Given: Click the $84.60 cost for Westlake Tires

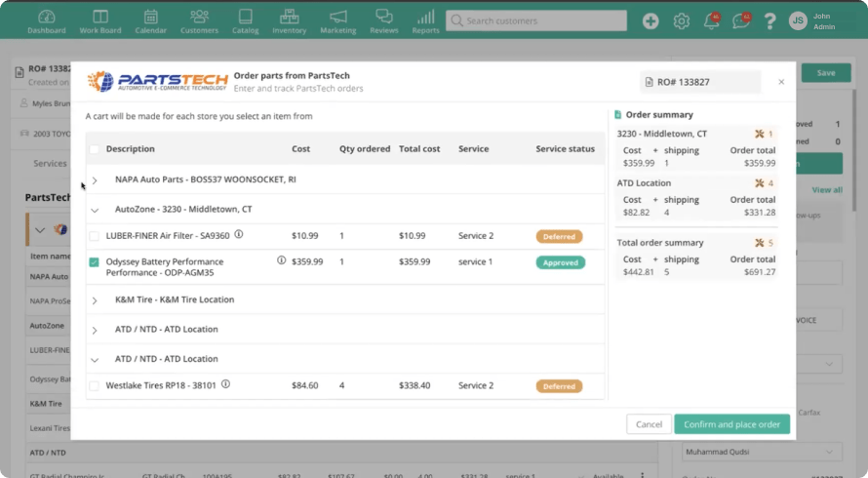Looking at the screenshot, I should 305,385.
